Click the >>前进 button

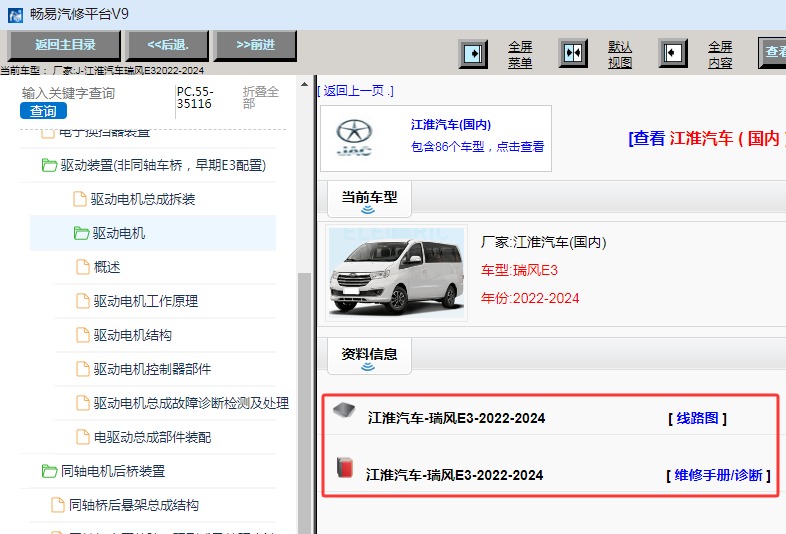point(256,45)
